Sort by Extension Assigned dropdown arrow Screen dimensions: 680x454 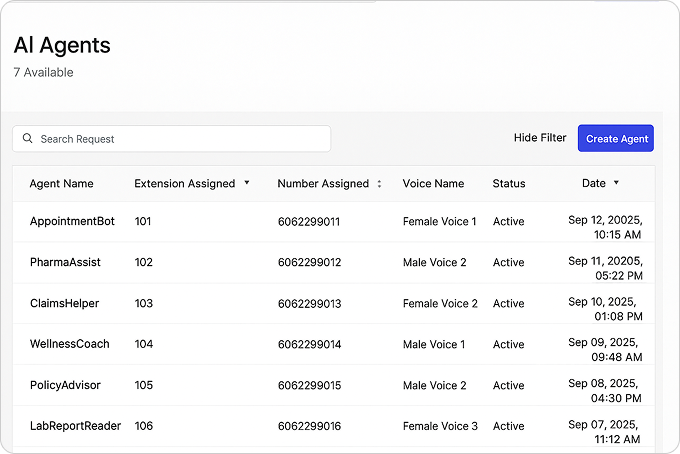pyautogui.click(x=247, y=183)
